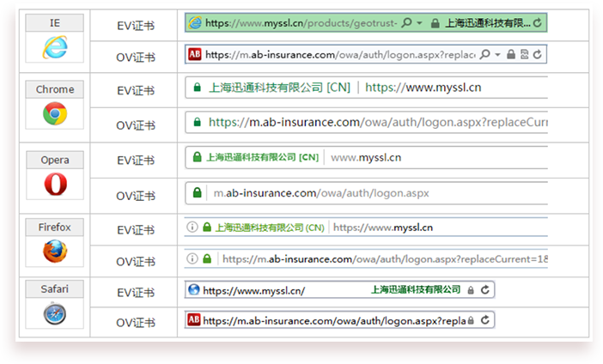
Task: Click green padlock in Opera EV address bar
Action: [197, 157]
